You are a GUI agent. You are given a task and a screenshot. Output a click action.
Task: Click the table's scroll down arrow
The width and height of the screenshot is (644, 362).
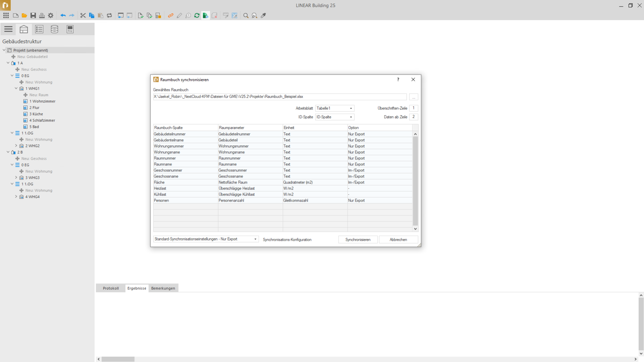coord(415,229)
